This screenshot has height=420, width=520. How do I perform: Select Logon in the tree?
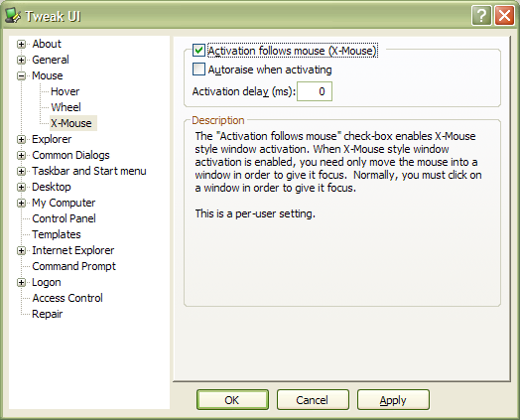(x=47, y=282)
